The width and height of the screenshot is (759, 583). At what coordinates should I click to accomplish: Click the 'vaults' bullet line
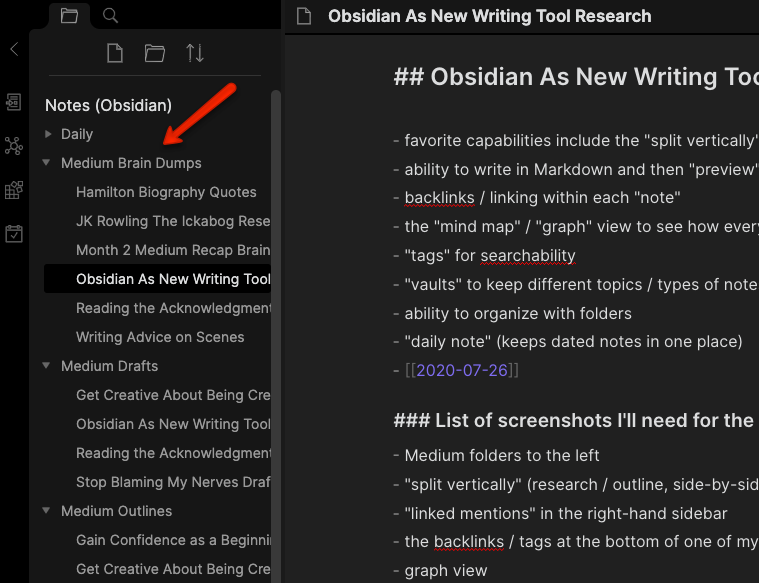(581, 284)
